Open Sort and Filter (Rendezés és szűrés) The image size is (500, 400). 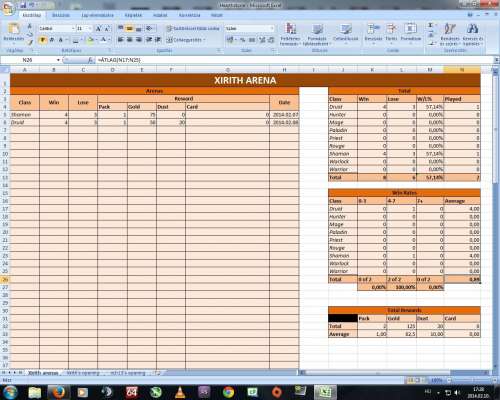pos(449,34)
